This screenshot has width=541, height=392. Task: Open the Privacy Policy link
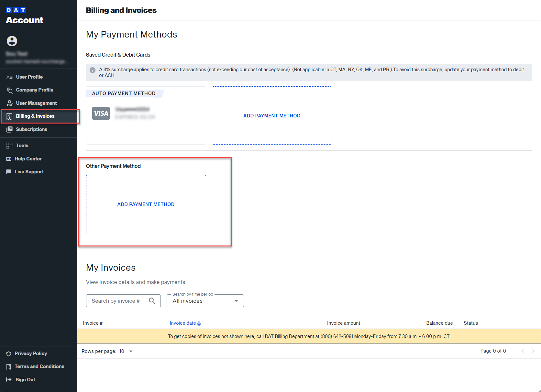click(x=31, y=354)
